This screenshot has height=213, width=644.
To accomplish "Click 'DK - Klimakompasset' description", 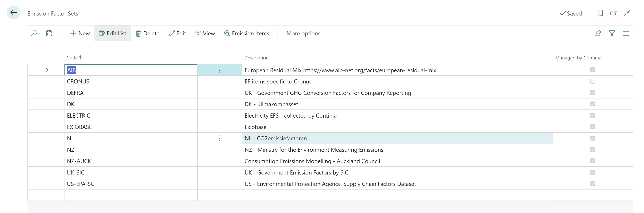I will (x=397, y=104).
